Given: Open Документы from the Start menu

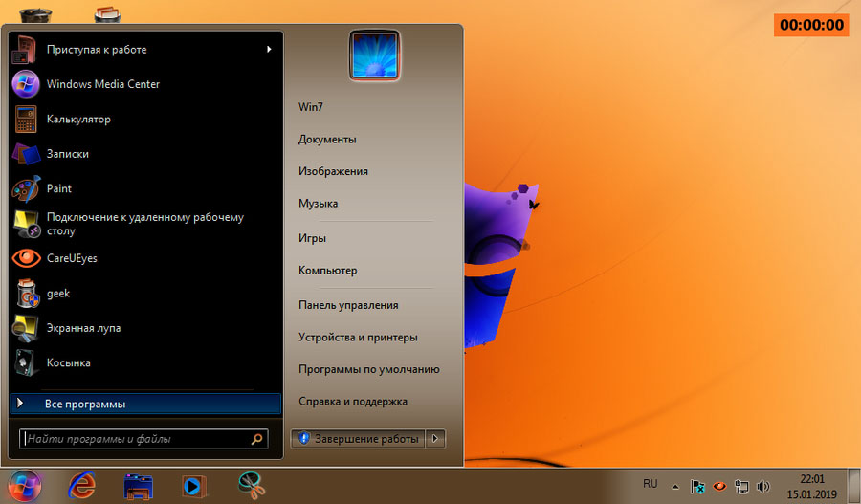Looking at the screenshot, I should coord(327,140).
